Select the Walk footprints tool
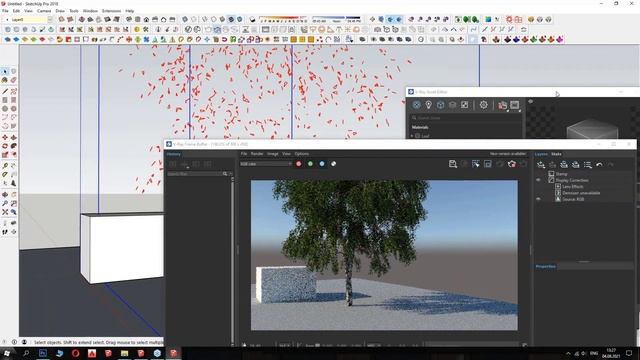640x360 pixels. (5, 232)
